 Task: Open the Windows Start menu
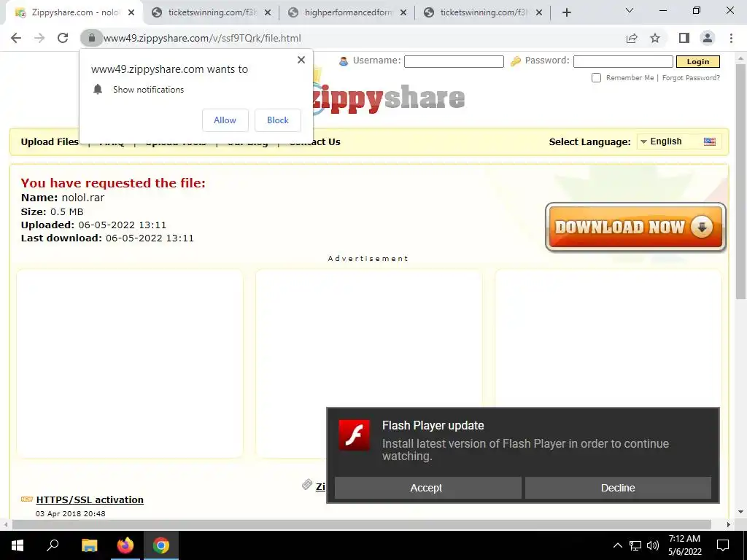[x=18, y=545]
